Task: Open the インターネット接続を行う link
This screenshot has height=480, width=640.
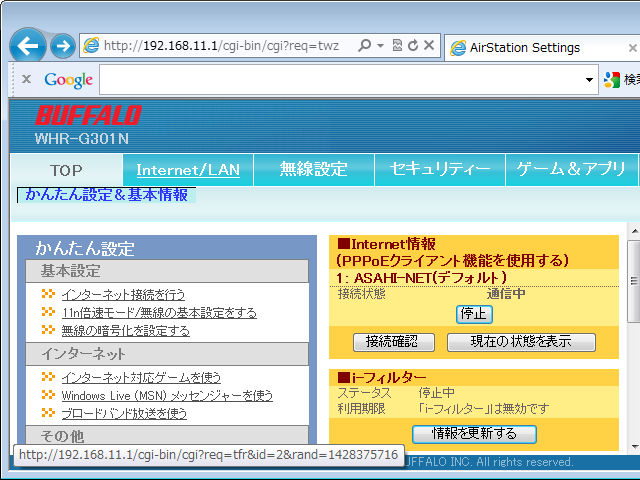Action: point(123,295)
